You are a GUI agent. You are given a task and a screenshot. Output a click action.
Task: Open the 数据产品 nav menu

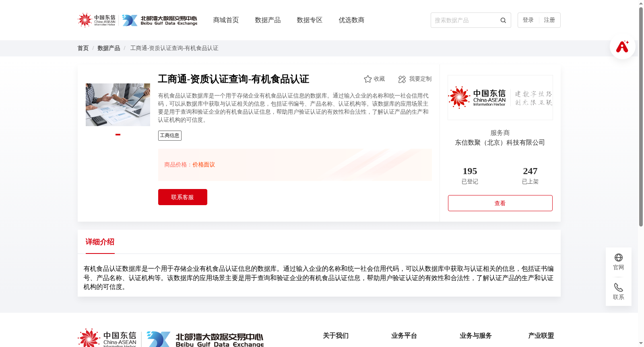click(x=268, y=20)
